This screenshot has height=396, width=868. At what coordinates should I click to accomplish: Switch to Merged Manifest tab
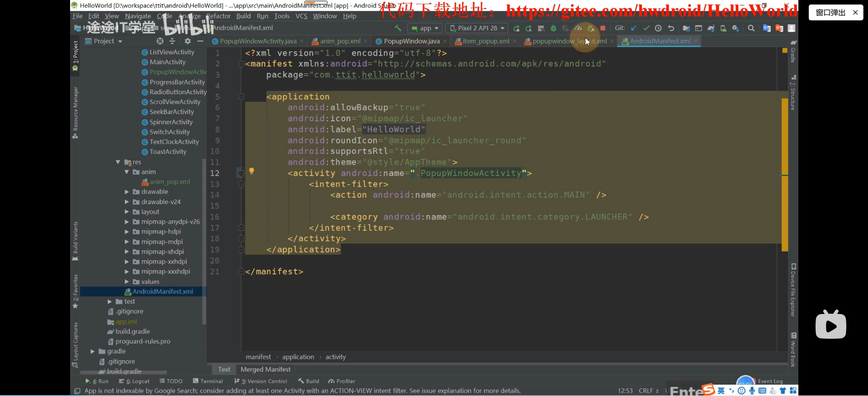[x=265, y=369]
